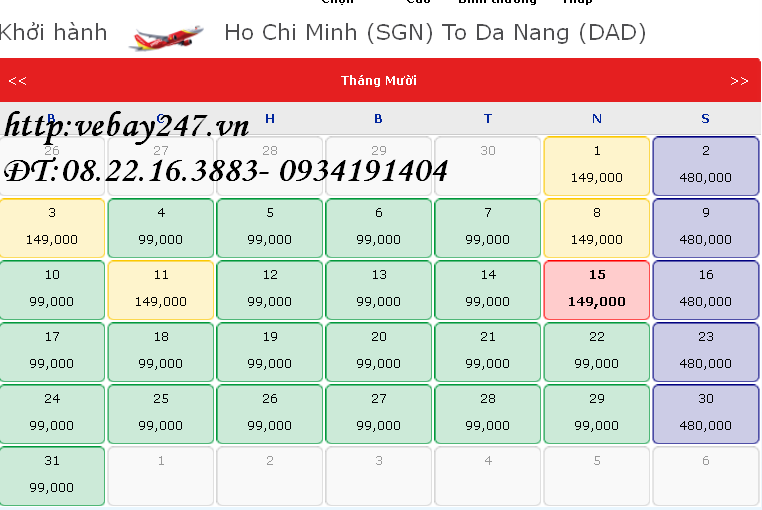Choose October 30 fare 480,000
Image resolution: width=762 pixels, height=510 pixels.
[705, 413]
